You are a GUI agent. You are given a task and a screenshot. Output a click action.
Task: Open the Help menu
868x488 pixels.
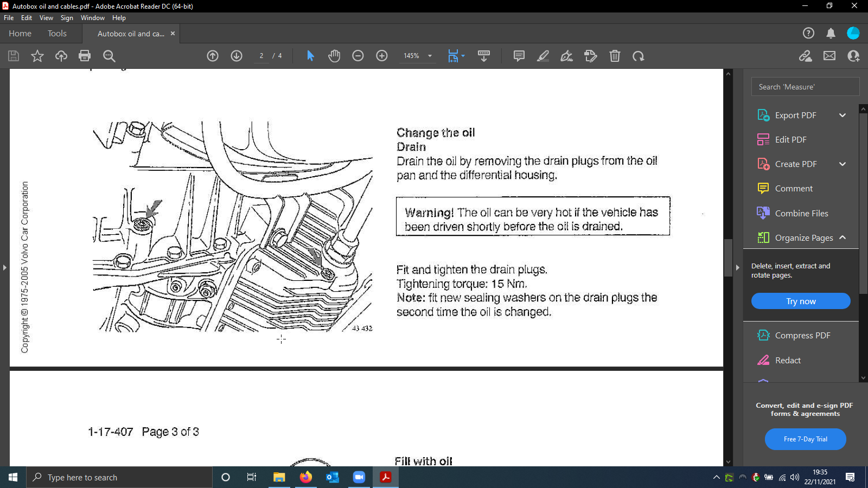tap(119, 18)
